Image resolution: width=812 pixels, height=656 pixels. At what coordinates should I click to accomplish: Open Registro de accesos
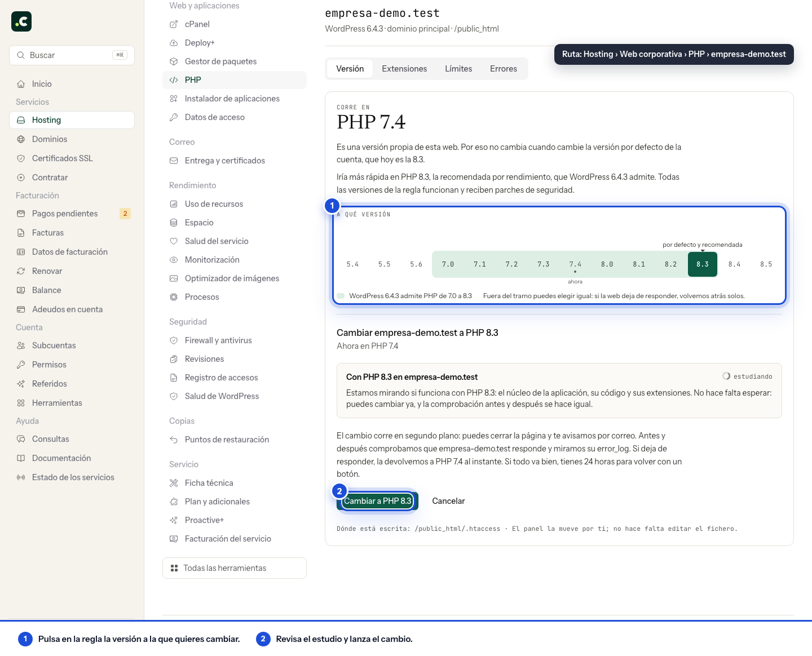point(235,378)
